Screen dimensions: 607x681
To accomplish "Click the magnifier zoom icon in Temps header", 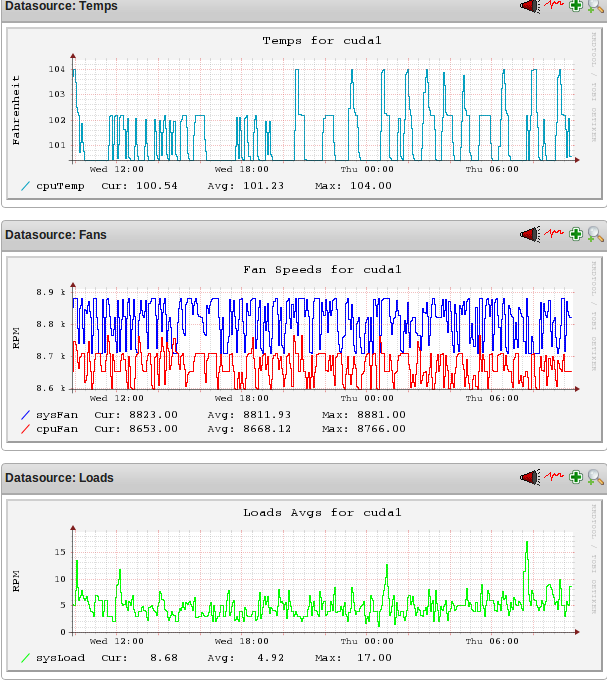I will (596, 6).
